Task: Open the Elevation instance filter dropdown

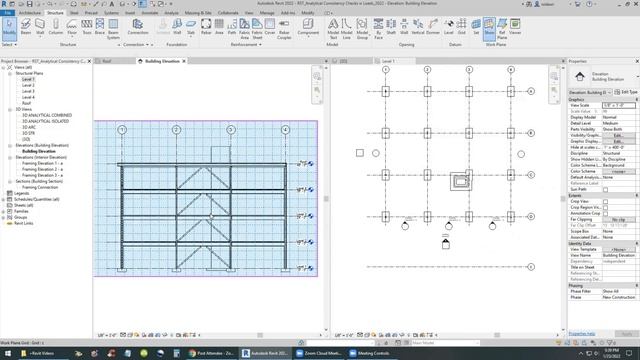Action: 590,93
